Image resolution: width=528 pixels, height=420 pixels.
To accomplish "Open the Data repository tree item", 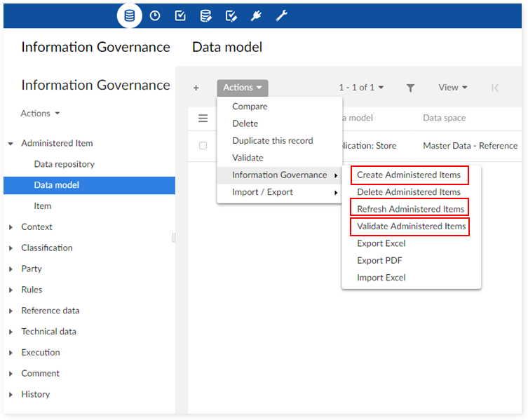I will coord(64,164).
